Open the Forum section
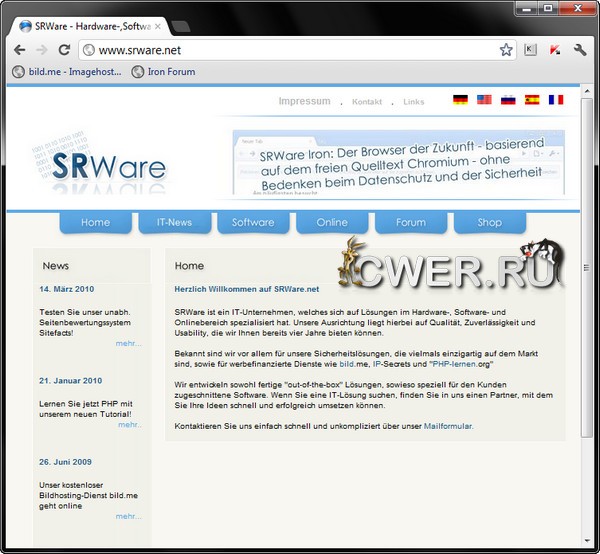This screenshot has width=600, height=554. (411, 222)
